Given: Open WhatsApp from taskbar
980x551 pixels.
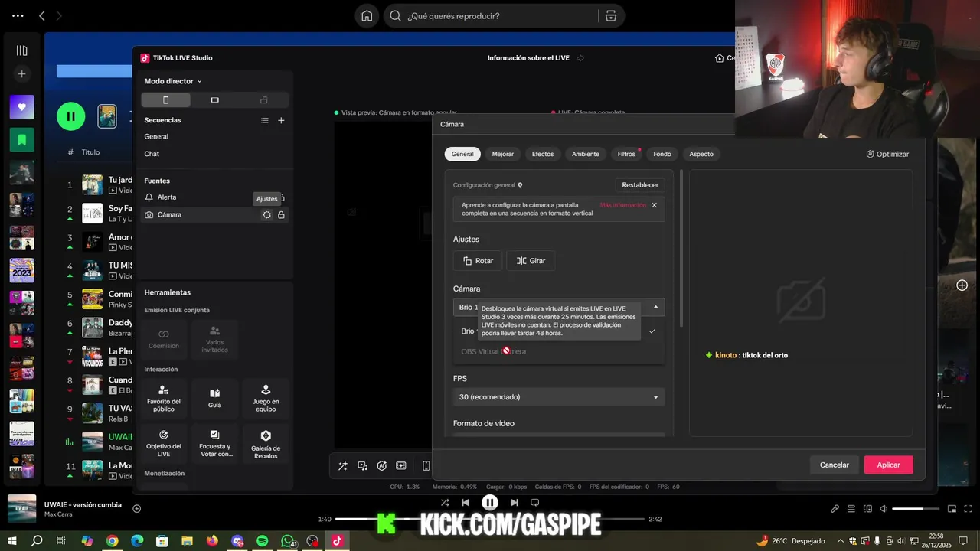Looking at the screenshot, I should click(287, 541).
